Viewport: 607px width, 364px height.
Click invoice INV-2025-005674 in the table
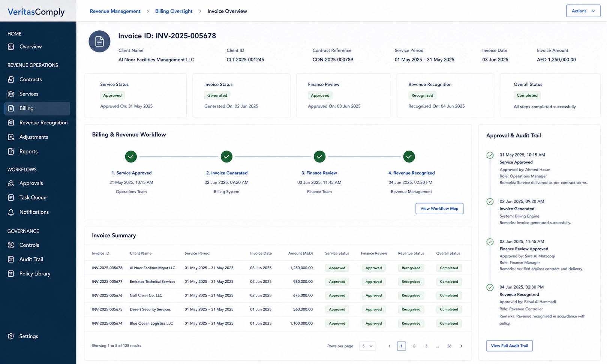pos(107,323)
